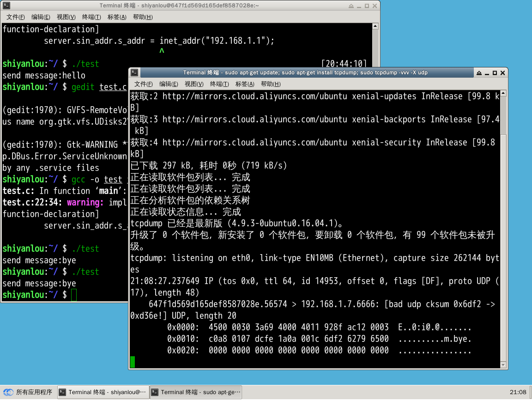
Task: Maximize the sudo apt-get terminal window
Action: point(495,73)
